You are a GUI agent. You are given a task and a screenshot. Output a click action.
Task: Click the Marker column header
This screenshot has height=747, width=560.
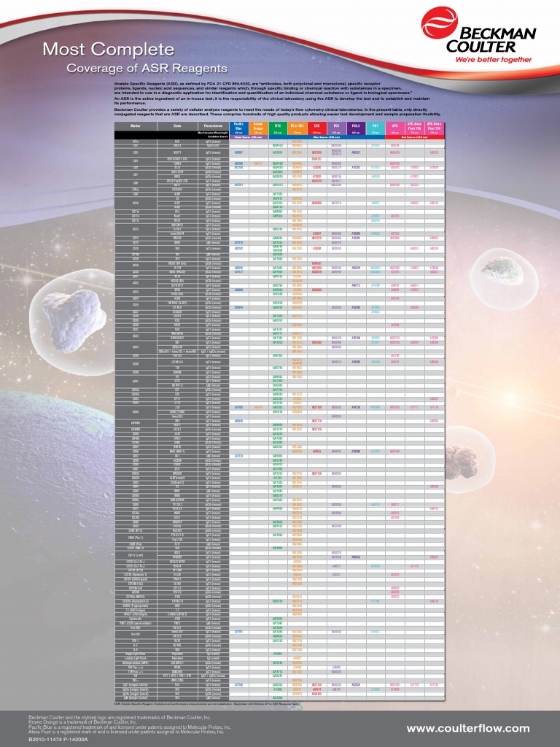[136, 126]
